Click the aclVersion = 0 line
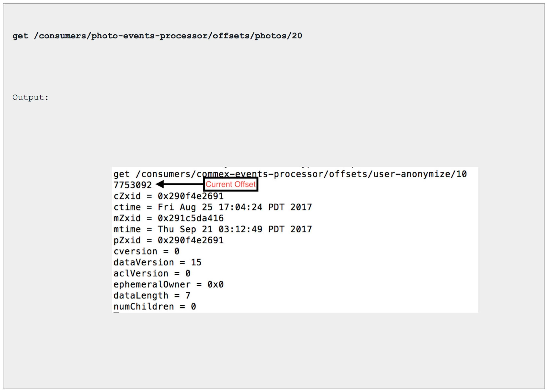This screenshot has width=550, height=392. tap(152, 274)
